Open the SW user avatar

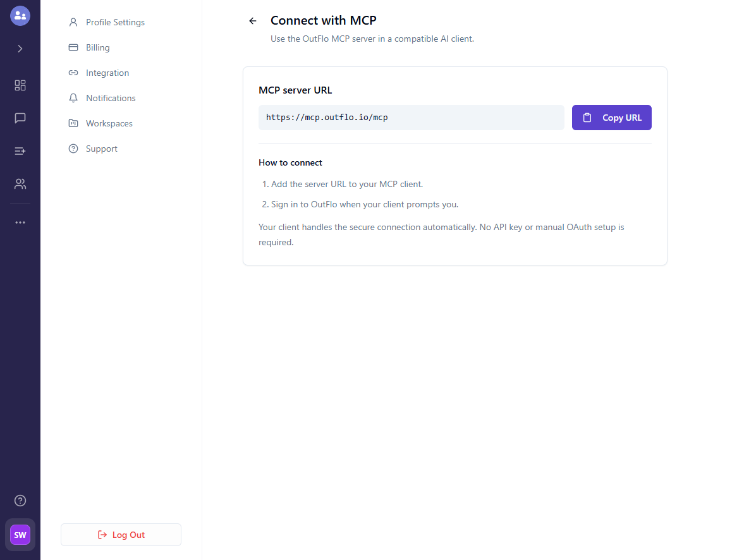click(x=20, y=535)
